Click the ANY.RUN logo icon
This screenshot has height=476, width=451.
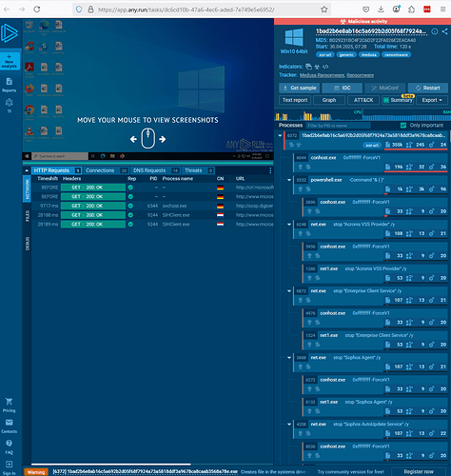point(10,32)
